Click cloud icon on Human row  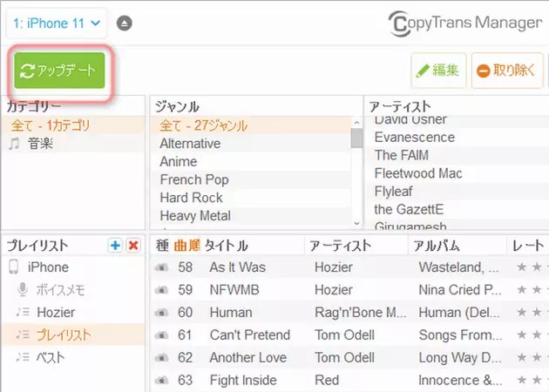161,313
